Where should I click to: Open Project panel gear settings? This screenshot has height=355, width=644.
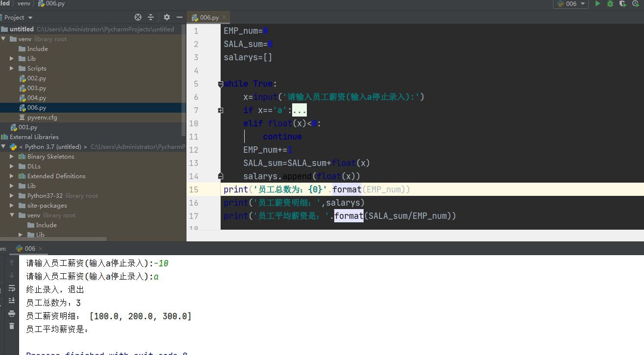[167, 17]
